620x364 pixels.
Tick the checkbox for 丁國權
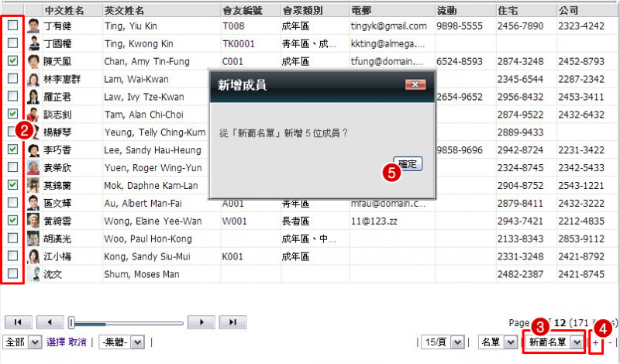(12, 43)
